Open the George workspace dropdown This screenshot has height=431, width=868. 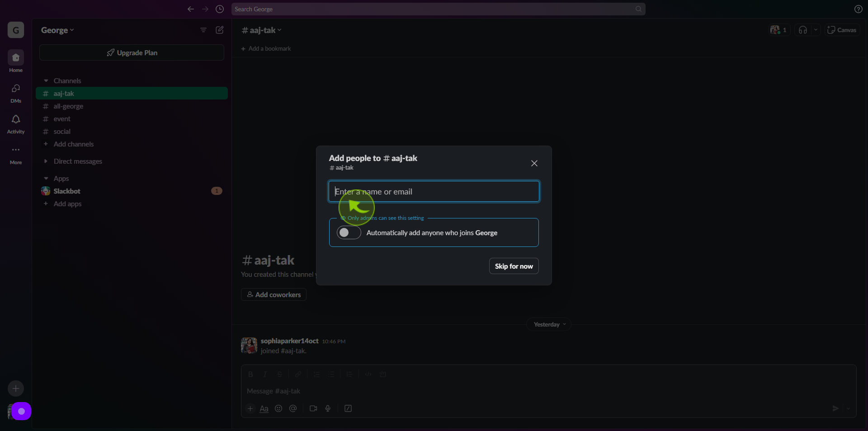57,30
